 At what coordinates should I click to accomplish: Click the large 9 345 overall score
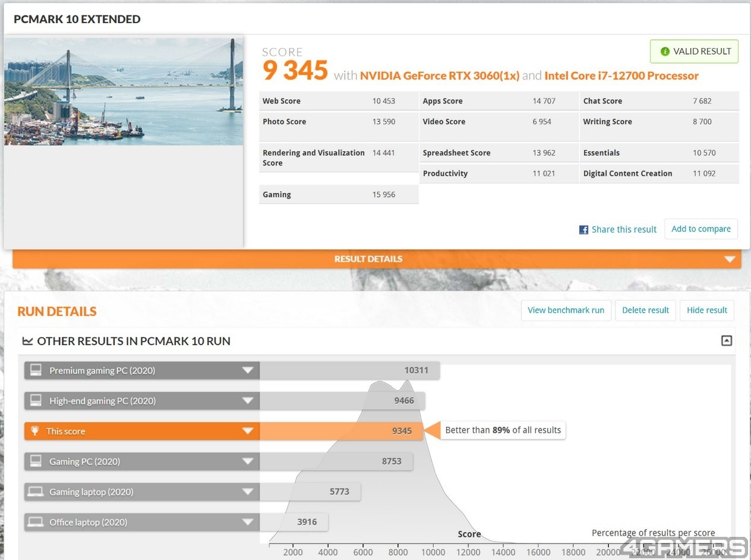coord(295,71)
